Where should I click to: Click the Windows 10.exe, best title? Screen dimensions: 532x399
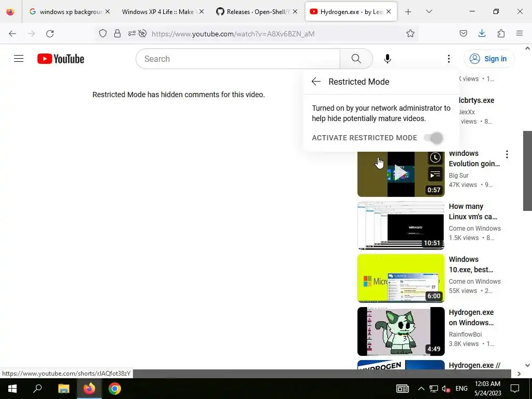click(471, 264)
